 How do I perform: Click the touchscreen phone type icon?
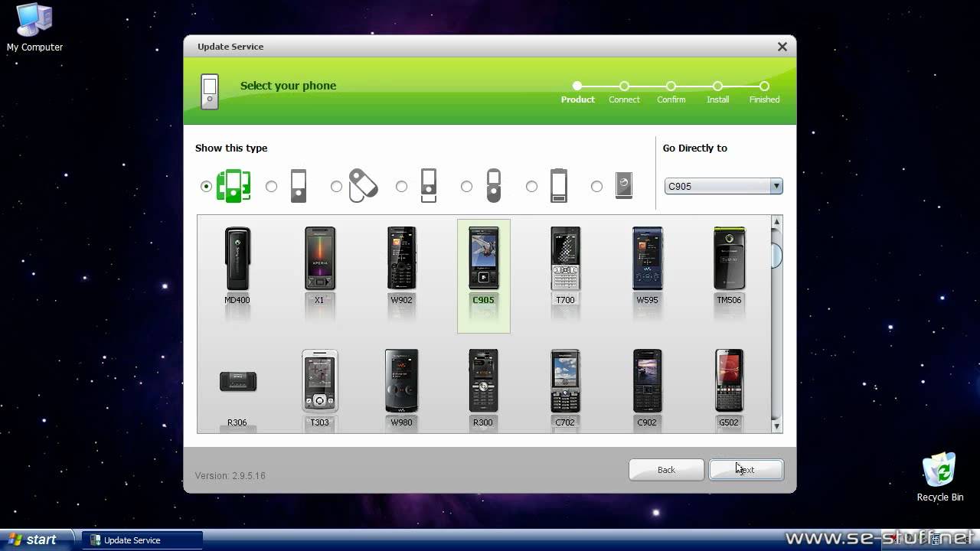[559, 186]
